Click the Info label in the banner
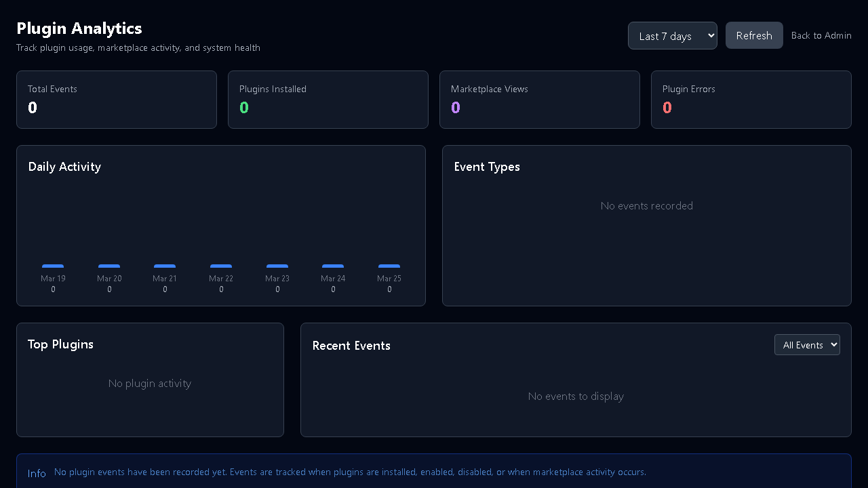868x488 pixels. click(x=37, y=472)
